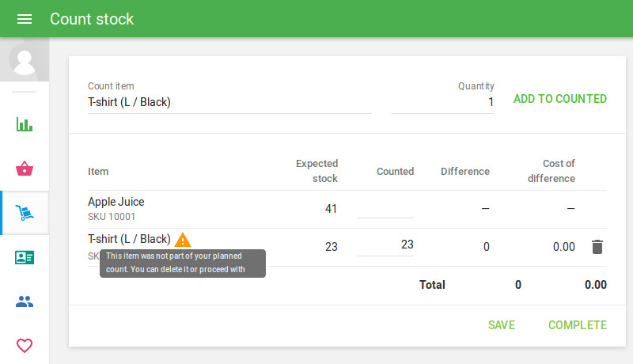The height and width of the screenshot is (364, 633).
Task: Click the orange warning triangle icon
Action: click(183, 239)
